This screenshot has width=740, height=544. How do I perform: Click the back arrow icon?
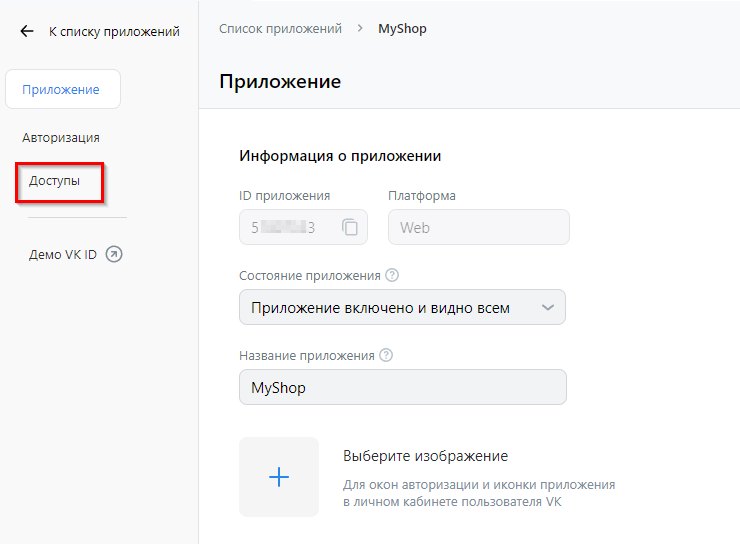click(27, 32)
